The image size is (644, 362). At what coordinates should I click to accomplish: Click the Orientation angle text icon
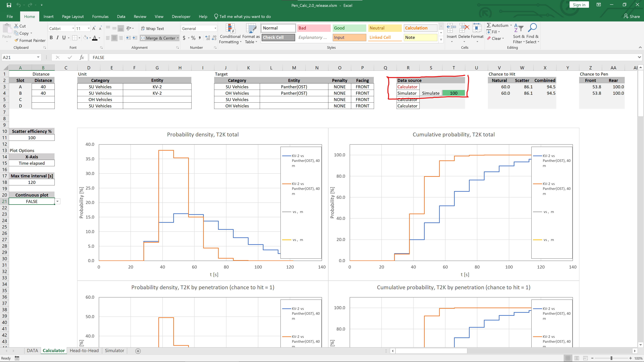(x=129, y=28)
